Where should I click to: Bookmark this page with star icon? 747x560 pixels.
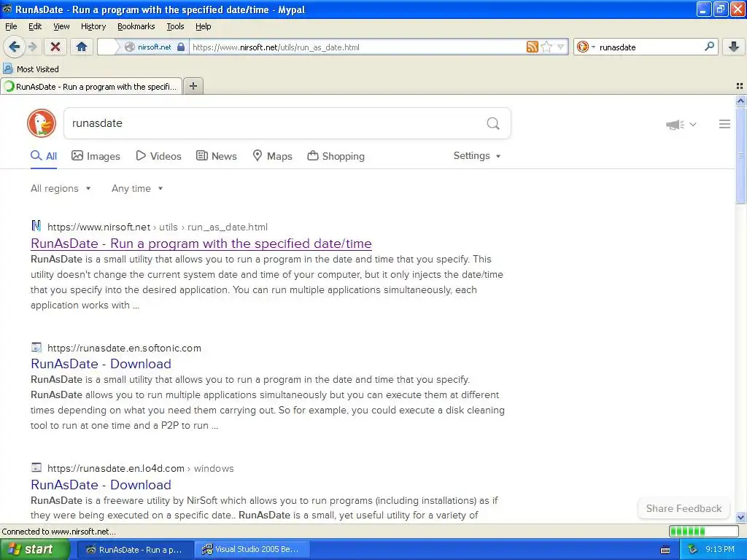(546, 47)
